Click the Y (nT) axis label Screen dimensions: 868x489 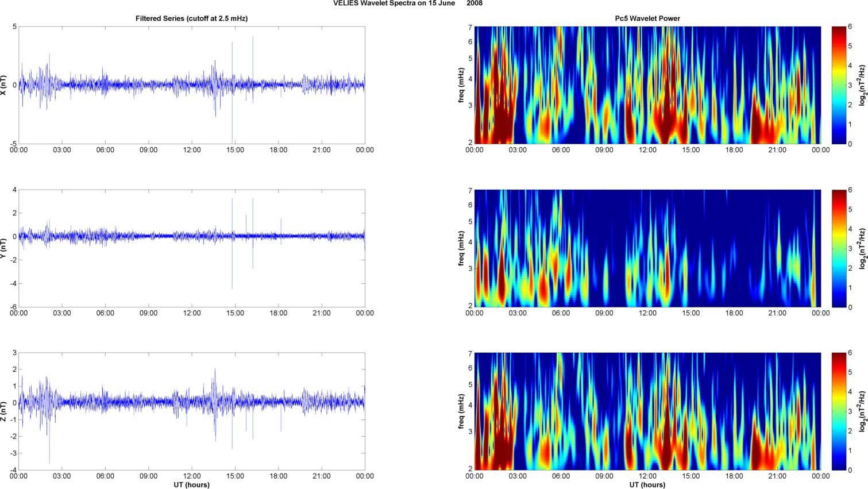tap(4, 248)
